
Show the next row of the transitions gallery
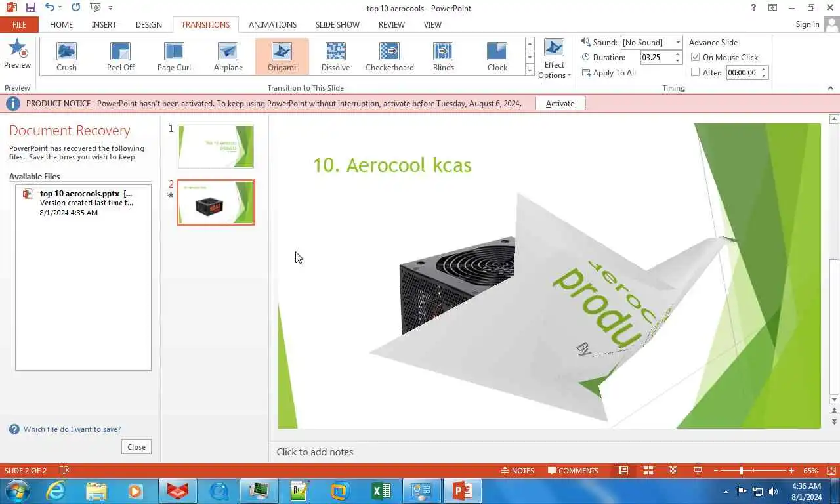pyautogui.click(x=530, y=56)
